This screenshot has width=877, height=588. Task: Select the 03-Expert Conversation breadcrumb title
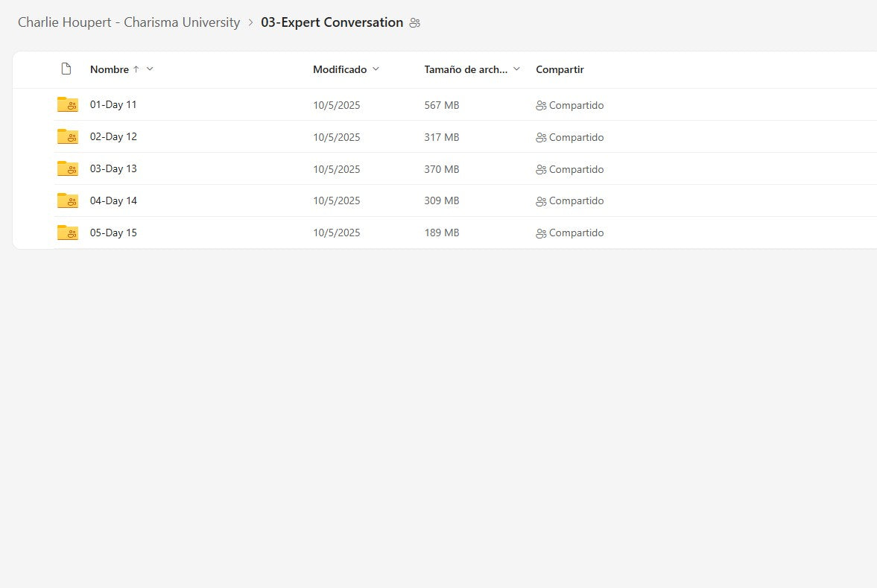click(x=332, y=22)
